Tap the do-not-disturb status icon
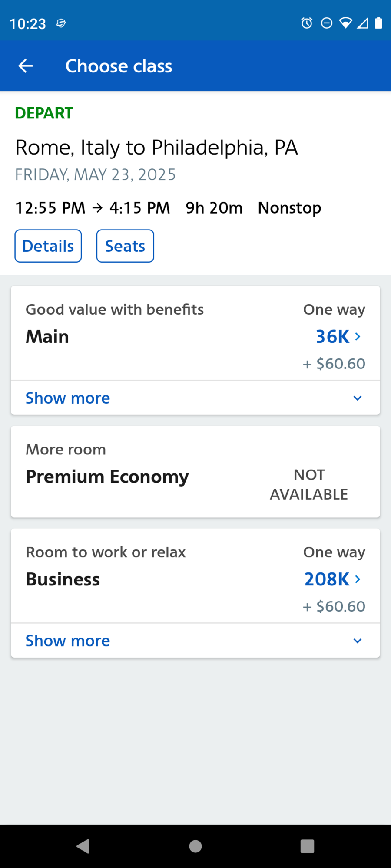This screenshot has height=868, width=391. point(327,23)
